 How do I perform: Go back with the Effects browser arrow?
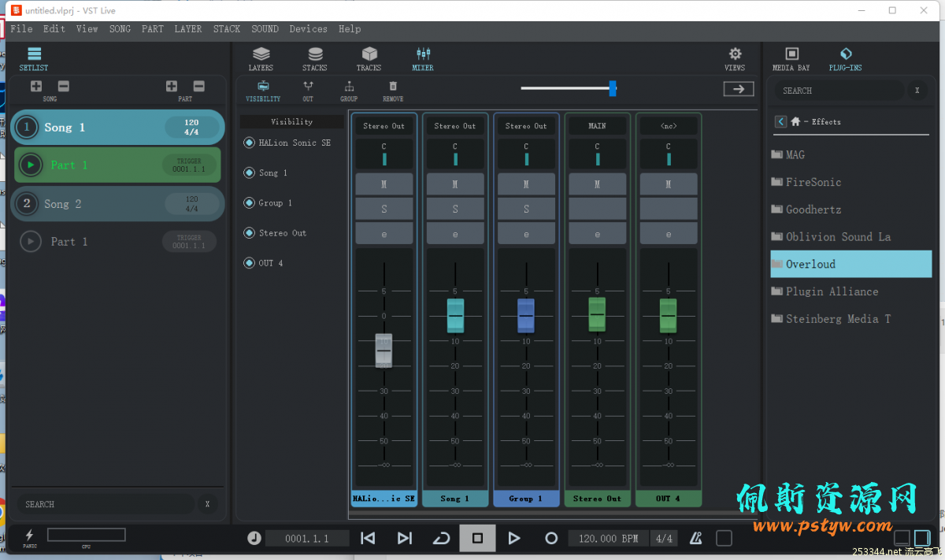(x=780, y=121)
